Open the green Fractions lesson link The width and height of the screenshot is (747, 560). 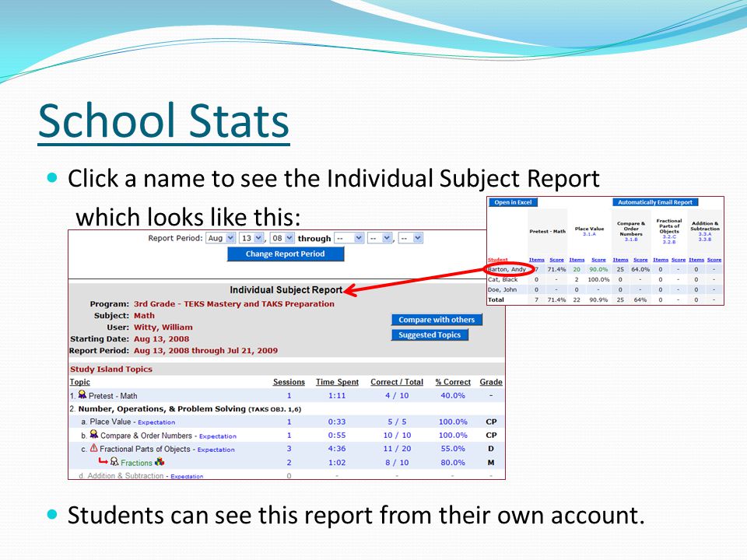click(136, 463)
